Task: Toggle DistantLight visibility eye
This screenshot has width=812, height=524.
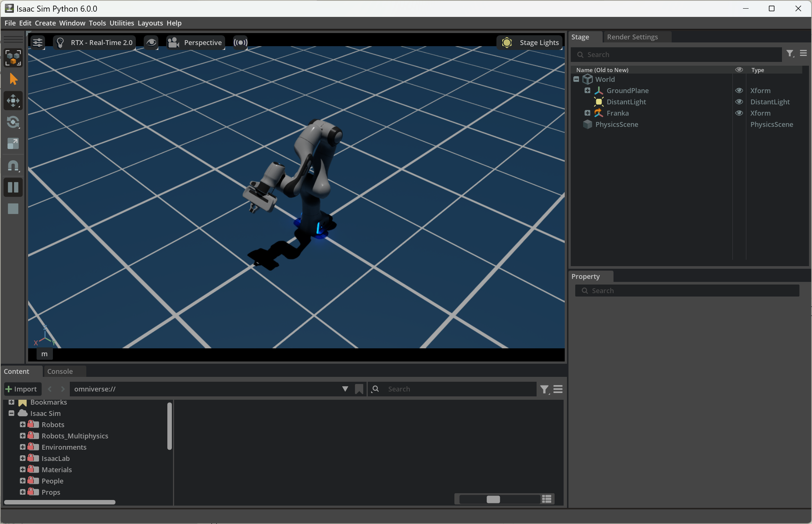Action: (739, 102)
